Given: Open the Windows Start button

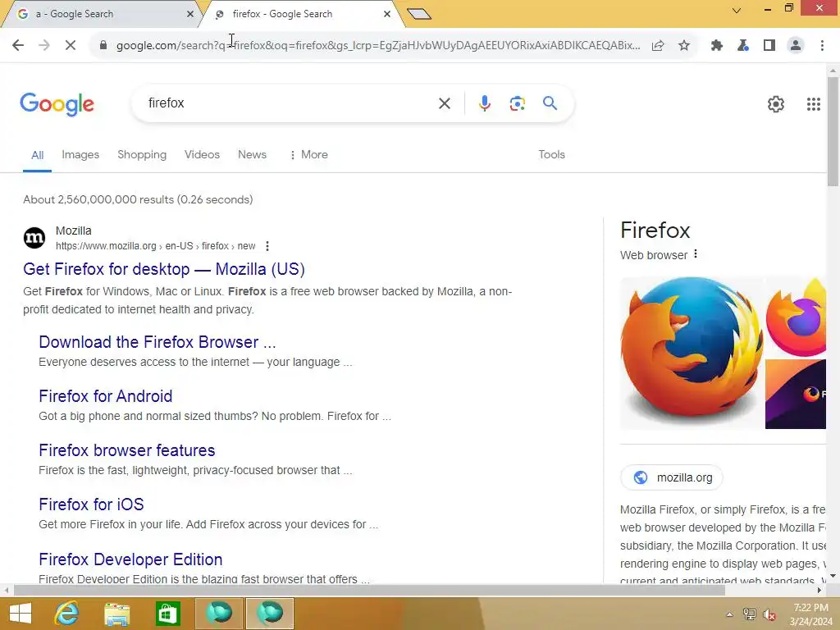Looking at the screenshot, I should point(21,614).
